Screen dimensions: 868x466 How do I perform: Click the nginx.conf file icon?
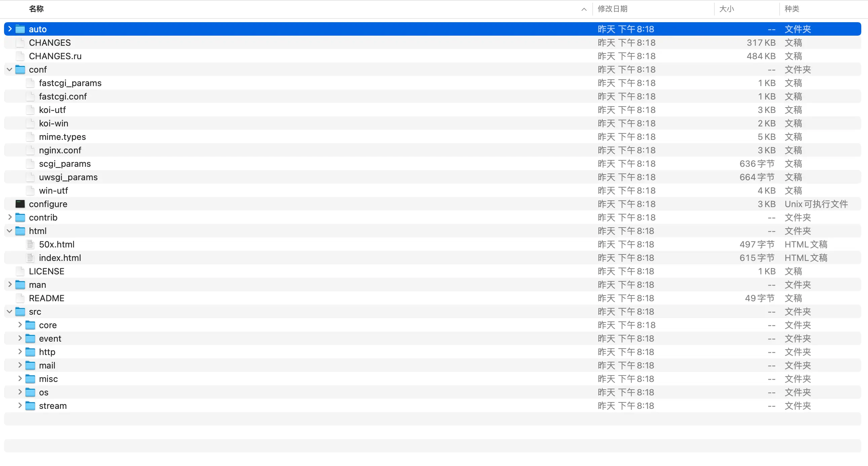[30, 150]
